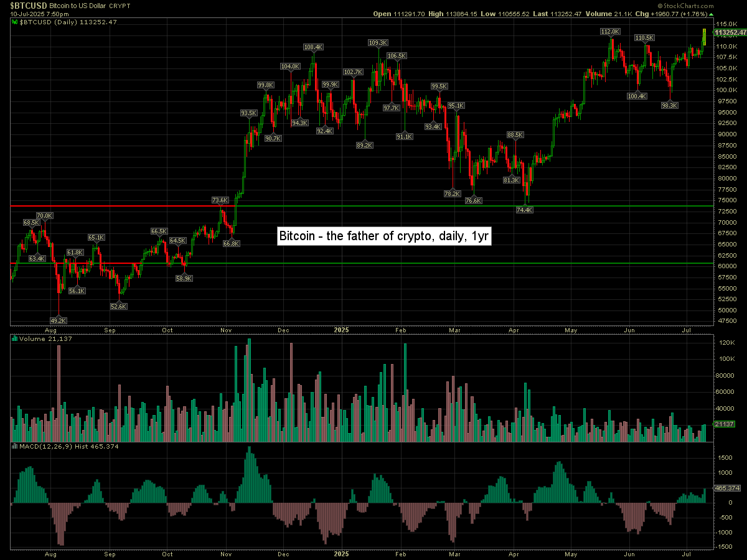Click the 113252.47 current price tag

coord(730,32)
